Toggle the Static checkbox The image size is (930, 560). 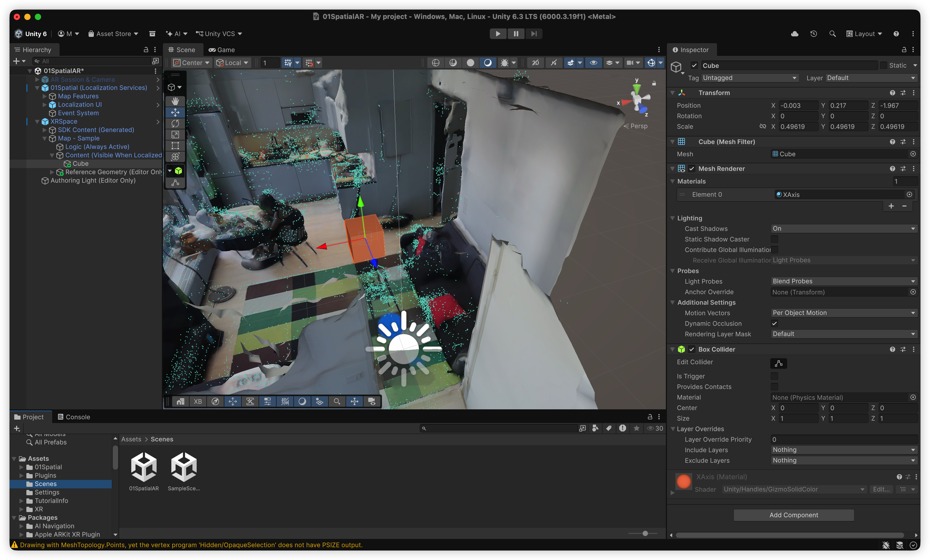(x=883, y=65)
